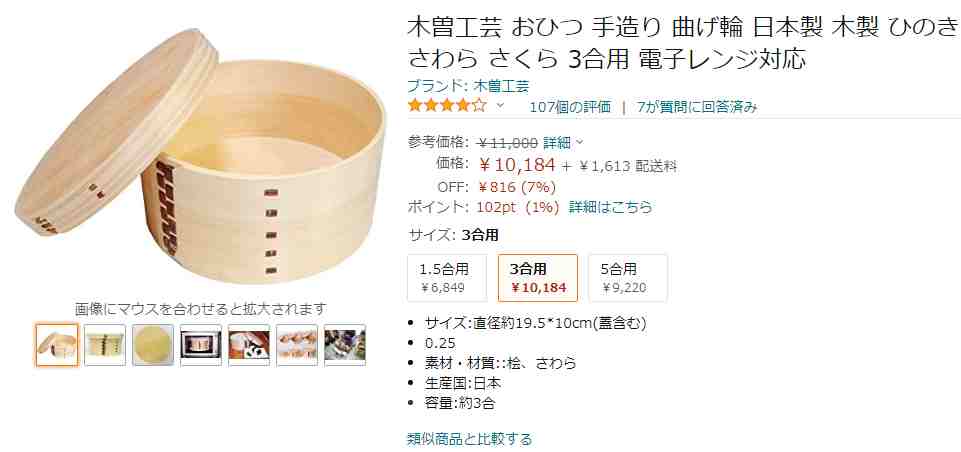Viewport: 961px width, 452px height.
Task: Click the product title text
Action: point(683,43)
